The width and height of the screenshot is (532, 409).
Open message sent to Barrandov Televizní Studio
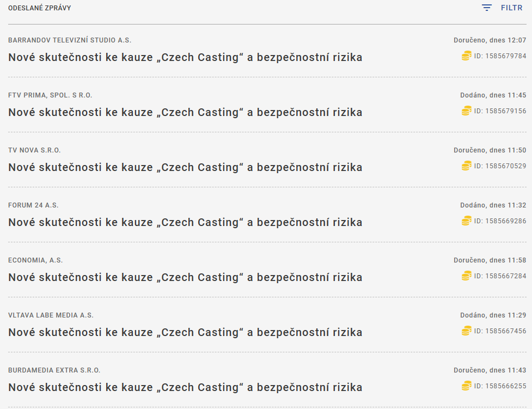coord(185,58)
